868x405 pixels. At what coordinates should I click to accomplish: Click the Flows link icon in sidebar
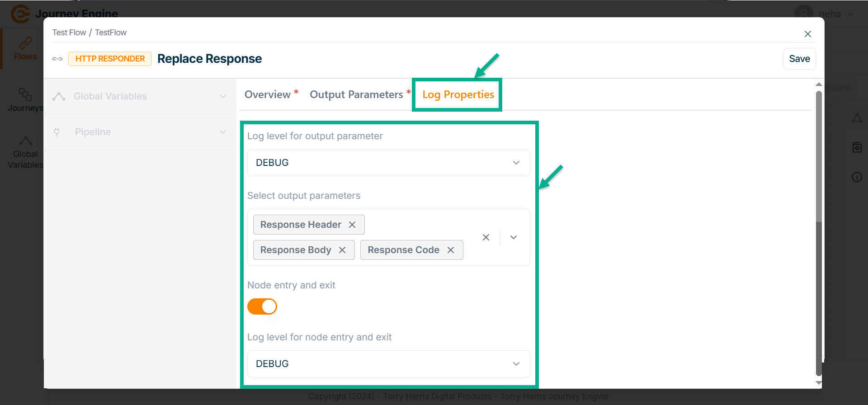[x=25, y=43]
